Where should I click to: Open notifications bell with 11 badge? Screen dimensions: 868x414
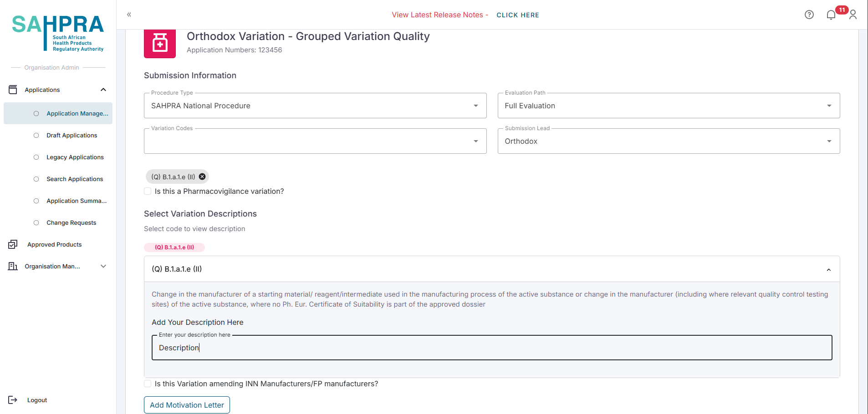click(x=831, y=15)
